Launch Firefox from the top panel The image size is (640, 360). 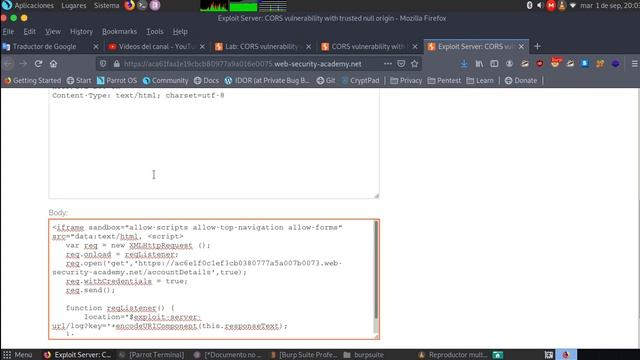click(129, 5)
